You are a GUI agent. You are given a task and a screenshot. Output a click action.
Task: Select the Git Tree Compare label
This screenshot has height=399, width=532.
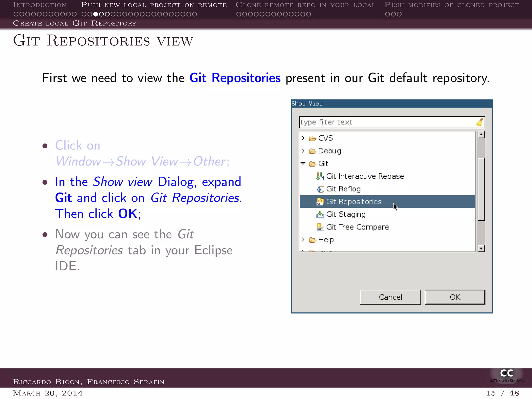(x=357, y=227)
